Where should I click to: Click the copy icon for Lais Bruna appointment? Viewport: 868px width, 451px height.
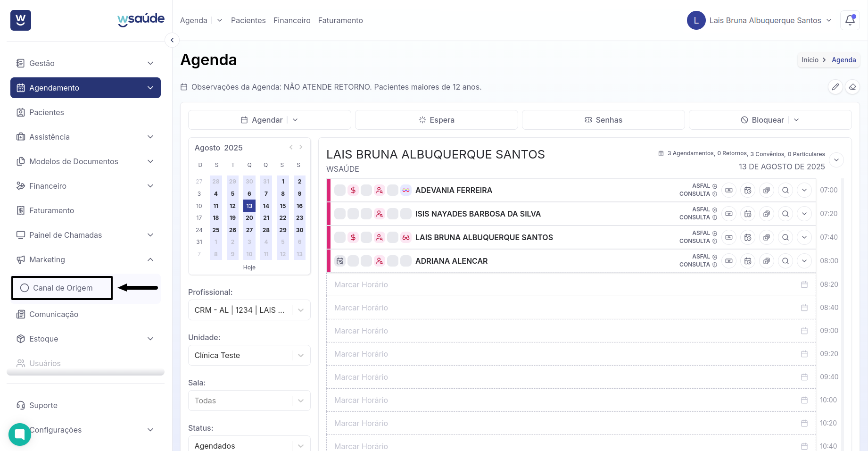click(767, 237)
